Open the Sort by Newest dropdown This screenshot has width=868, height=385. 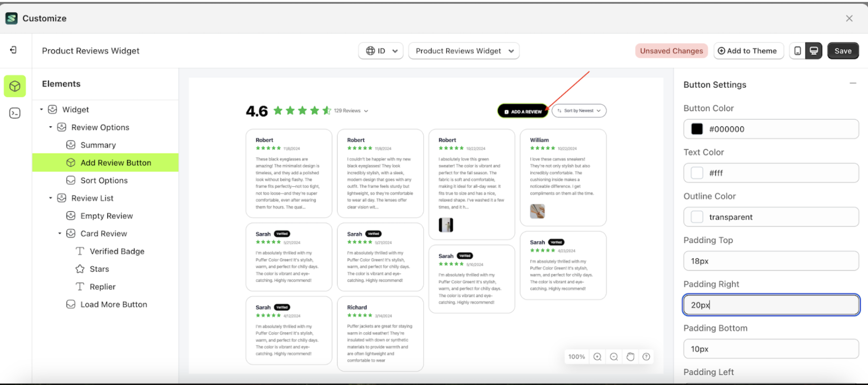tap(579, 111)
